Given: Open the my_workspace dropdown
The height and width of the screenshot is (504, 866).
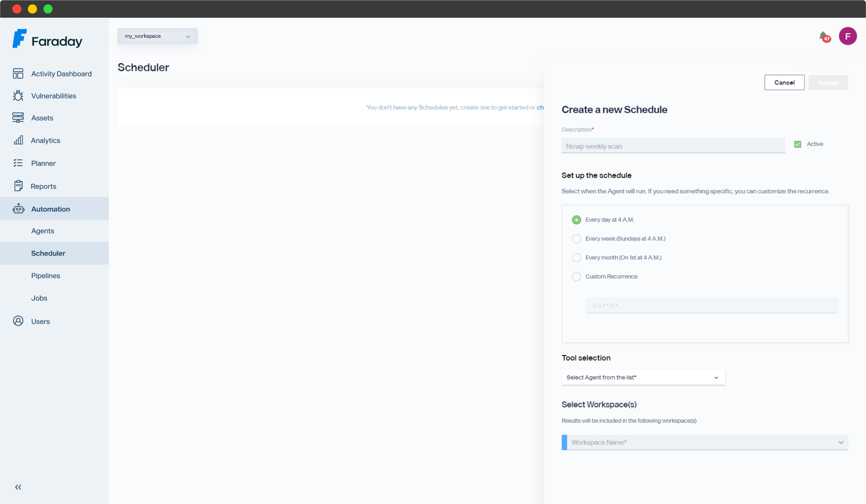Looking at the screenshot, I should point(157,36).
